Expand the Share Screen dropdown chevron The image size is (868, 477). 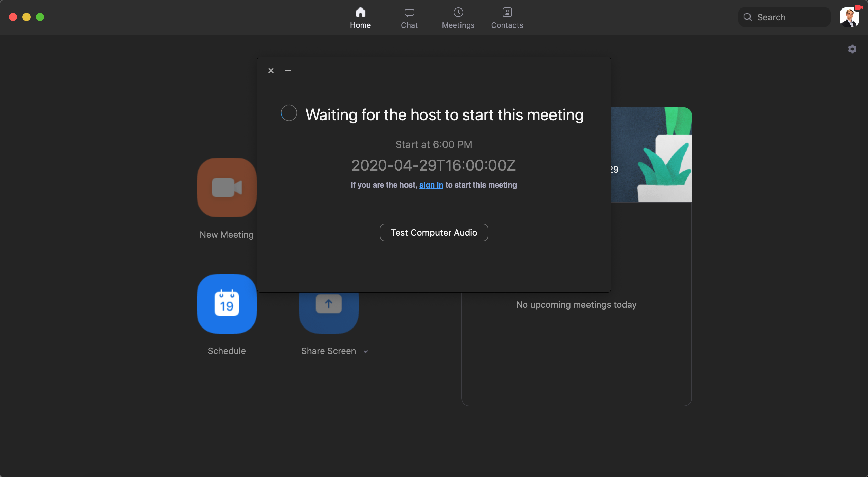coord(366,351)
